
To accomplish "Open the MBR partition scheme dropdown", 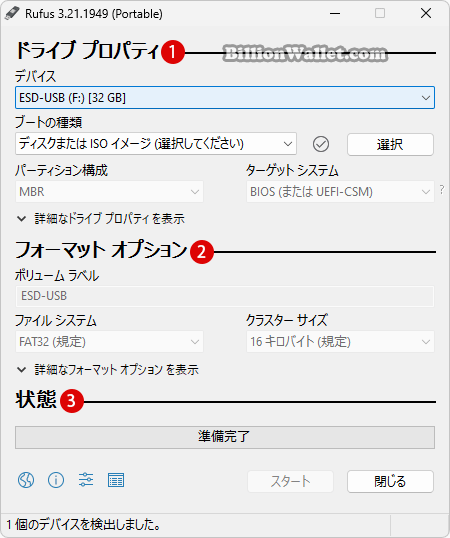I will (109, 191).
